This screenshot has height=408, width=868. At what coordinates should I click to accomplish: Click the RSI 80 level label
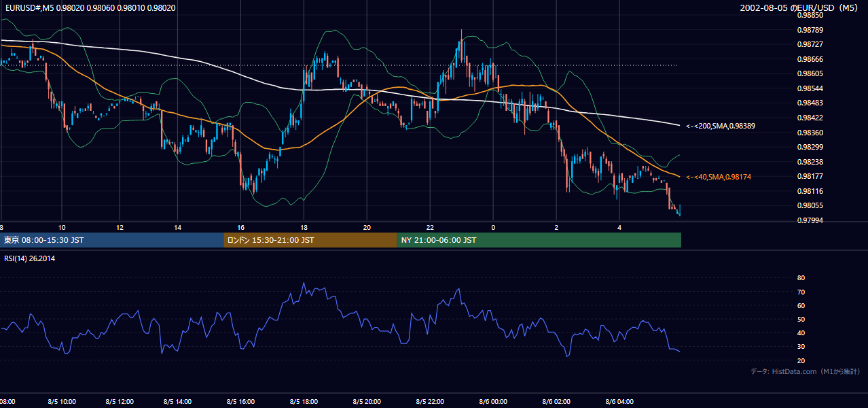coord(801,278)
